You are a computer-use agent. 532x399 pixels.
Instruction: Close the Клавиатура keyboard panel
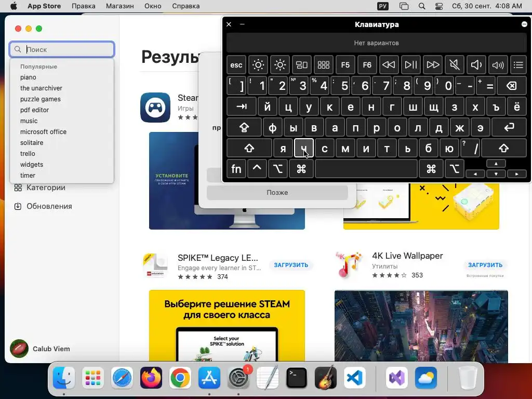tap(229, 24)
